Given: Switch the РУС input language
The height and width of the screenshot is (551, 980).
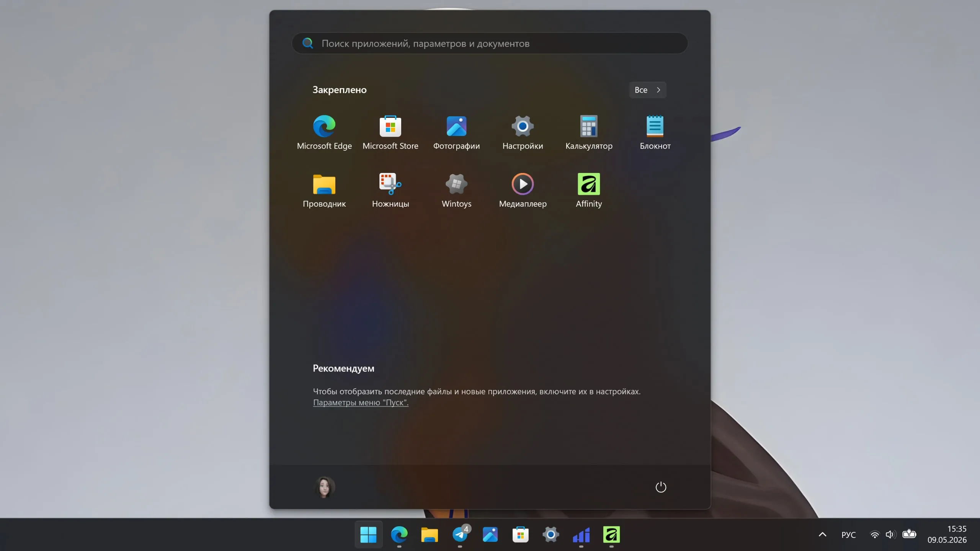Looking at the screenshot, I should (848, 535).
